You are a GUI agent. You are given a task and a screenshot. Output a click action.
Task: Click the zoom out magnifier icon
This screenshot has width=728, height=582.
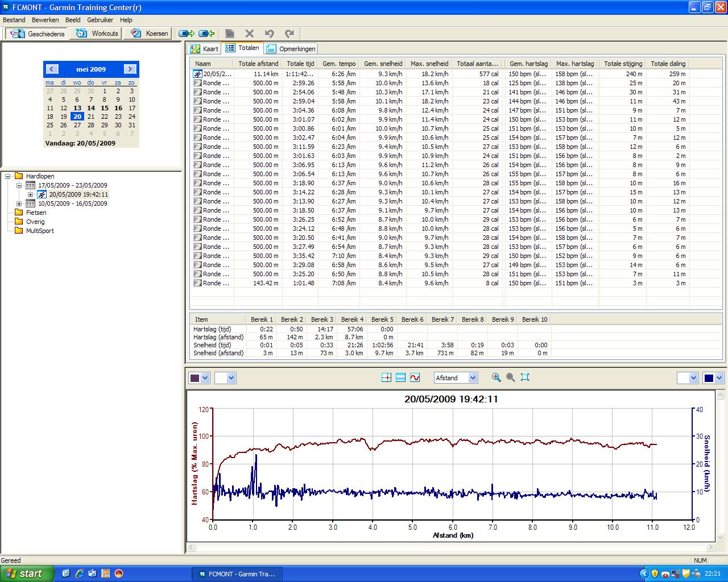click(x=511, y=377)
